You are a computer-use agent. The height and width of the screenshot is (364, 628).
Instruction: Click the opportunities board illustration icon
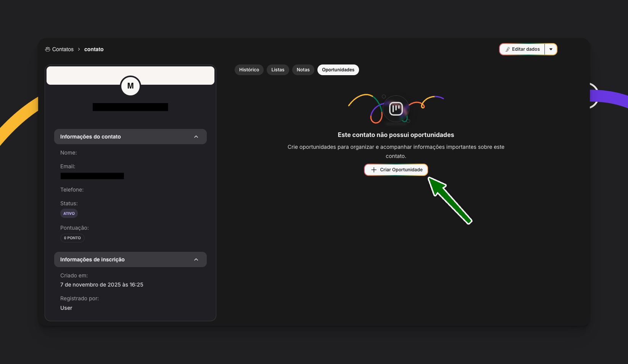coord(396,109)
